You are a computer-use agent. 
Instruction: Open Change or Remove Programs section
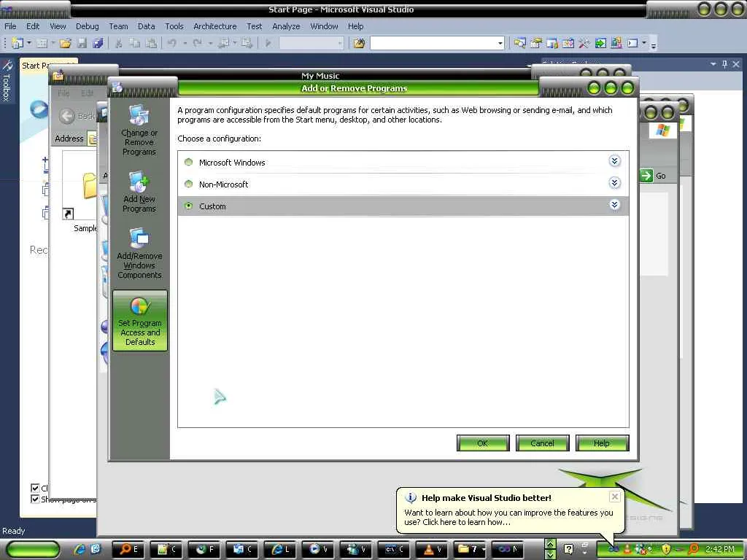[x=139, y=130]
